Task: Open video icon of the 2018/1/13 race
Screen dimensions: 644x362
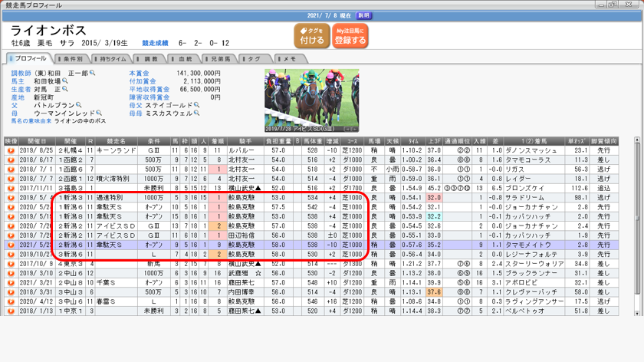Action: point(11,311)
